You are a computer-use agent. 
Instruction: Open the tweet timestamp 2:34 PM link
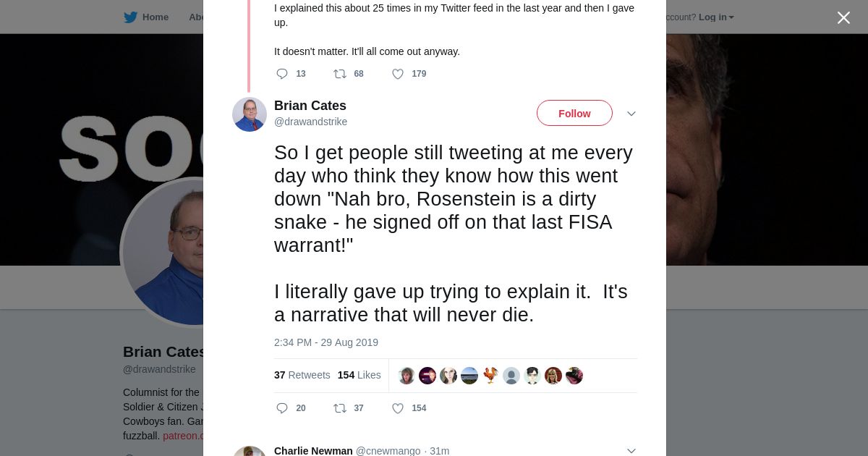click(x=325, y=342)
